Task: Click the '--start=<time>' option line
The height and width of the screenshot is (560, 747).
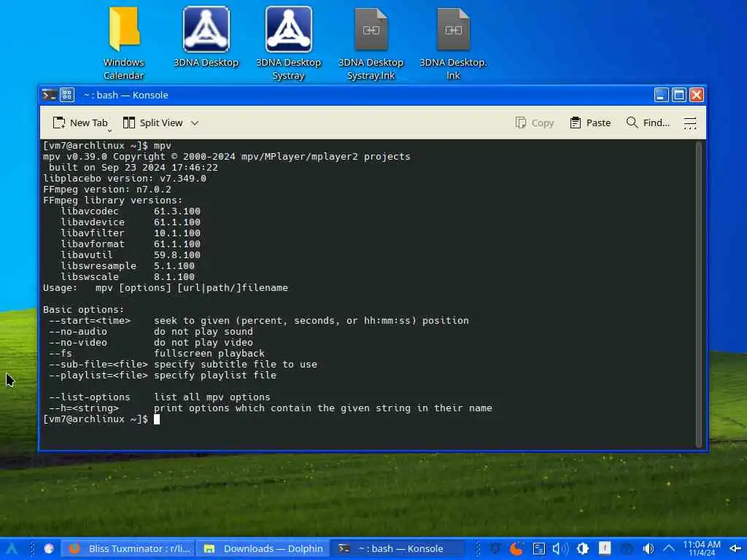Action: click(x=259, y=321)
